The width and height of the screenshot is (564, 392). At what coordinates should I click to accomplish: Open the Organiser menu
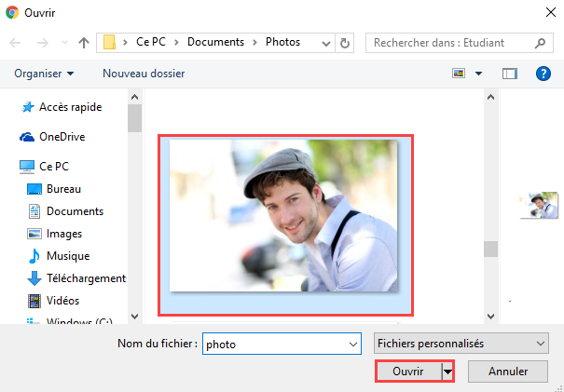pyautogui.click(x=44, y=74)
